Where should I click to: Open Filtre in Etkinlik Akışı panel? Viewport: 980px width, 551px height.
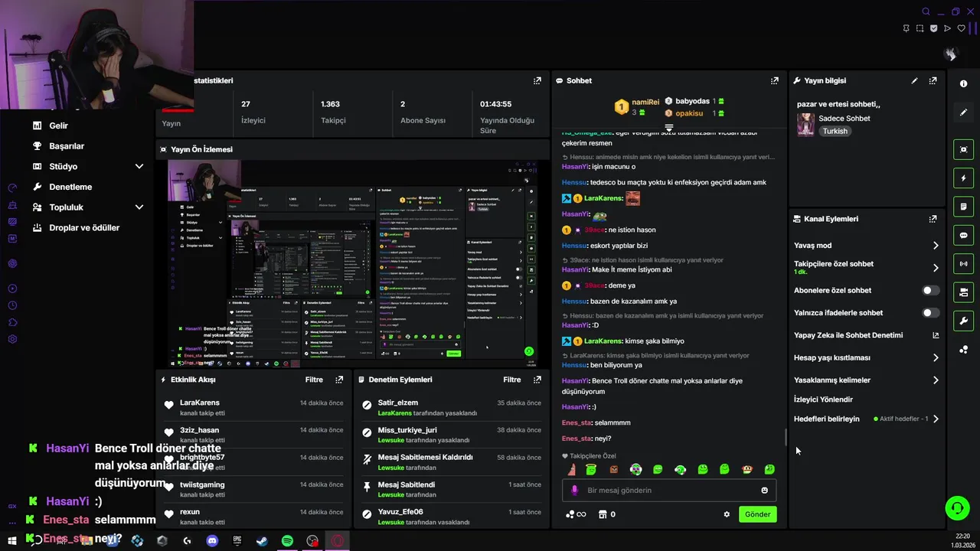(314, 380)
